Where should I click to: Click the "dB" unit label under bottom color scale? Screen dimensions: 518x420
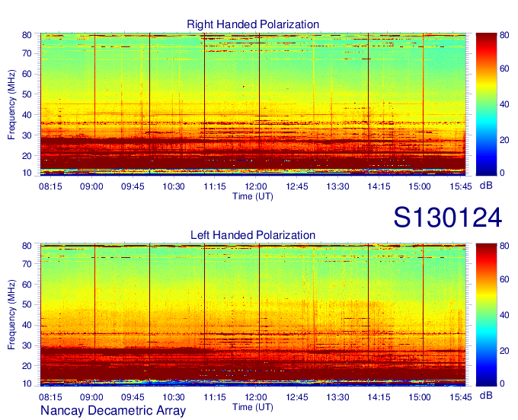tap(486, 395)
